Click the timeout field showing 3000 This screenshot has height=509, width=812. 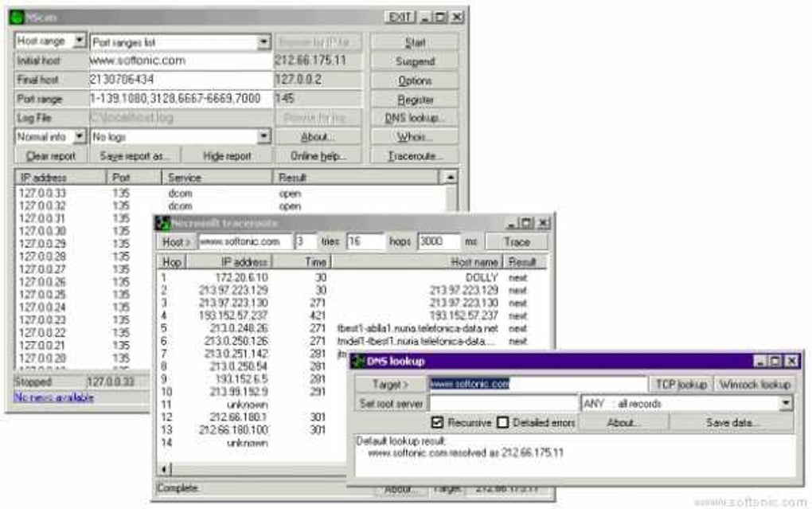[439, 241]
